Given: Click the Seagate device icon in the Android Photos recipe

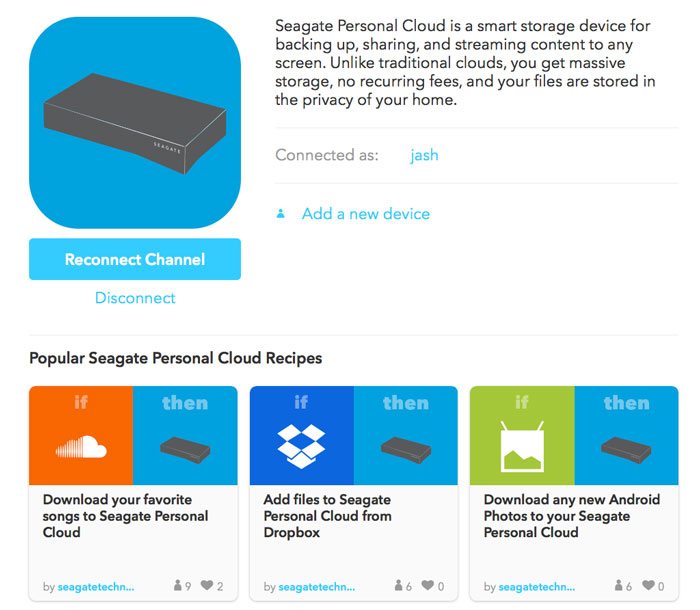Looking at the screenshot, I should [x=626, y=448].
